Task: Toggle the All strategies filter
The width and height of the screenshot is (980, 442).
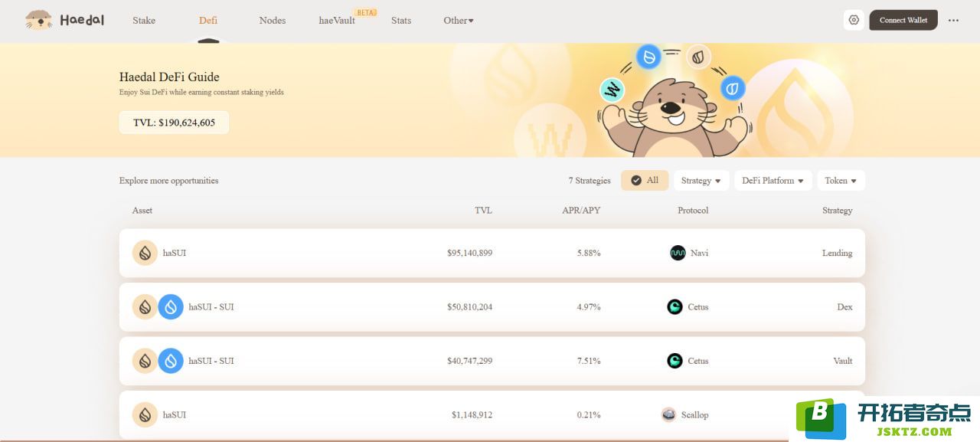Action: pyautogui.click(x=645, y=181)
